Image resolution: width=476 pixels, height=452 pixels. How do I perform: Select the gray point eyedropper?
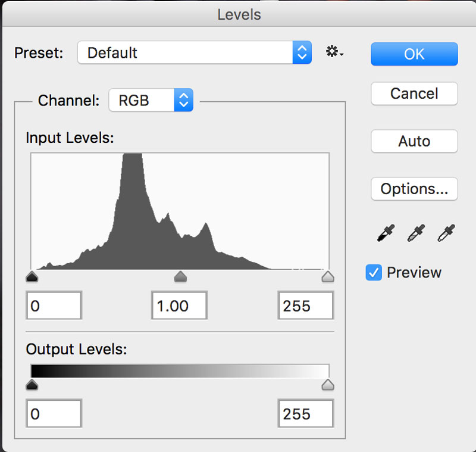pyautogui.click(x=416, y=233)
